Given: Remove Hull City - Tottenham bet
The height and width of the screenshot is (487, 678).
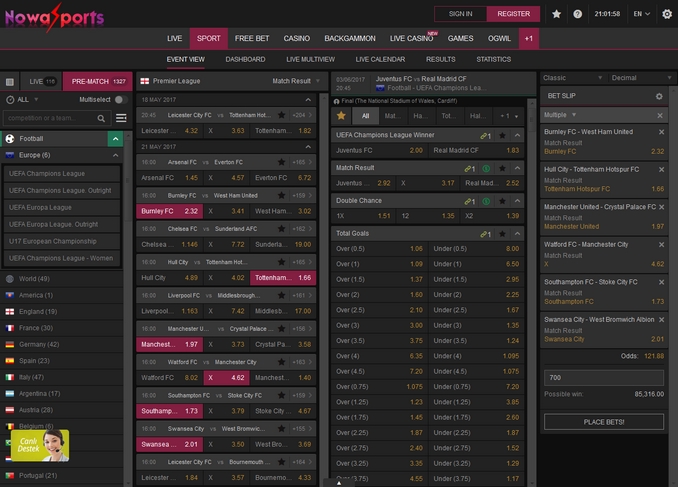Looking at the screenshot, I should (661, 170).
